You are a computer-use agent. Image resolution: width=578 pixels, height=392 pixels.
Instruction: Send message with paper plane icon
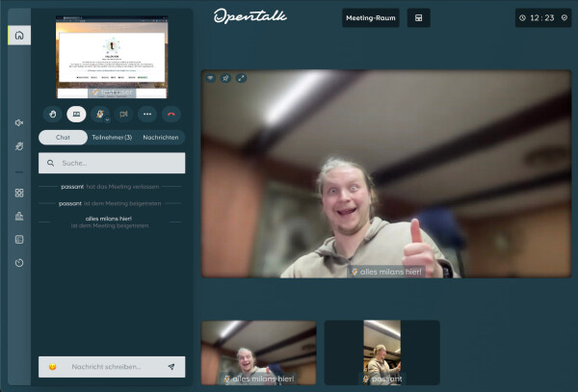[x=171, y=367]
